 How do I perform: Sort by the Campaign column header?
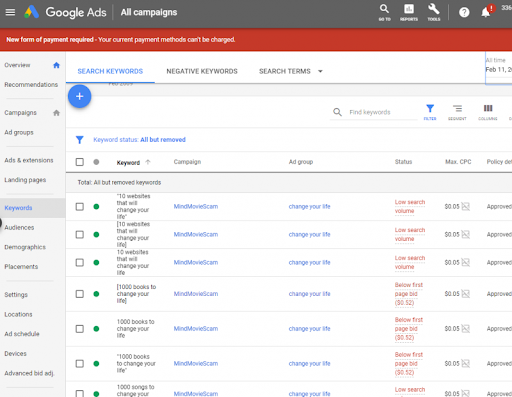click(x=187, y=162)
